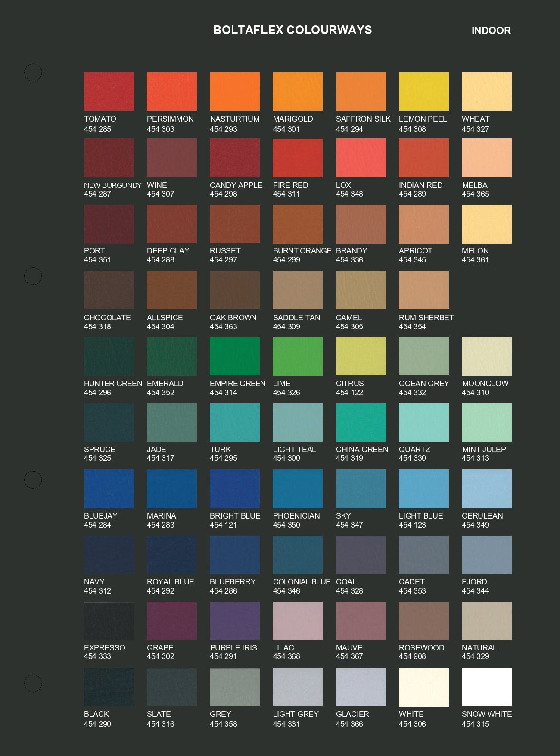Pick the Glacier swatch
Screen dimensions: 560x756
[361, 687]
